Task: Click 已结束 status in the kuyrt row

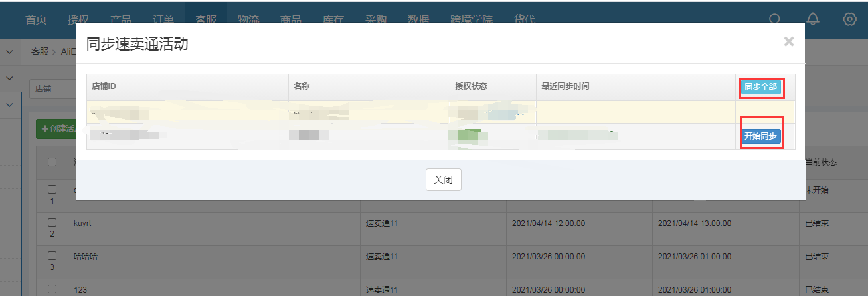Action: pos(816,223)
